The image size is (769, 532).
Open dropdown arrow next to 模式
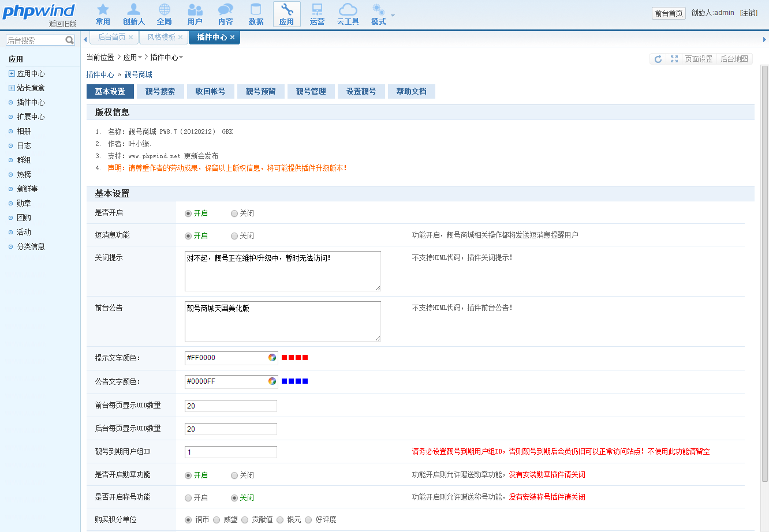pos(393,16)
